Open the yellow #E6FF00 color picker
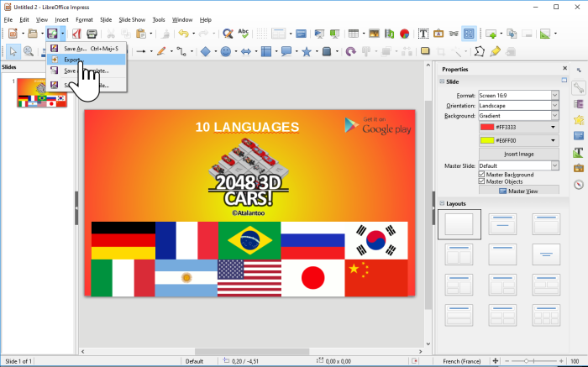The height and width of the screenshot is (367, 588). (x=518, y=140)
